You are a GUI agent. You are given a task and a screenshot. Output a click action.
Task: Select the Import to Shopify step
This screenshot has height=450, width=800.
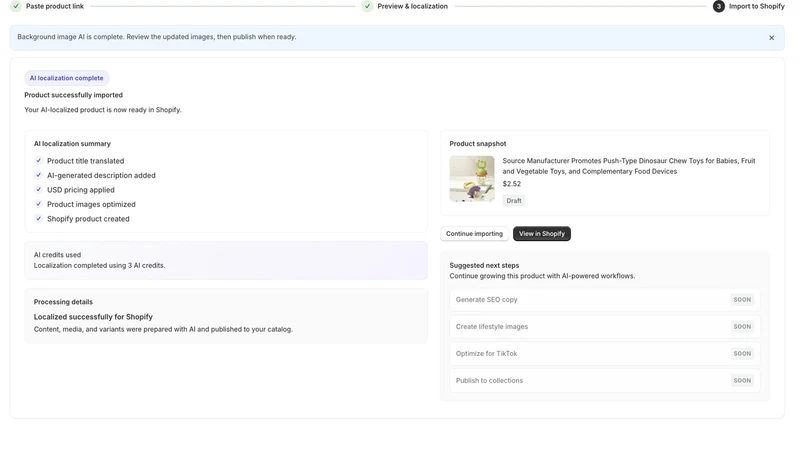(x=757, y=6)
